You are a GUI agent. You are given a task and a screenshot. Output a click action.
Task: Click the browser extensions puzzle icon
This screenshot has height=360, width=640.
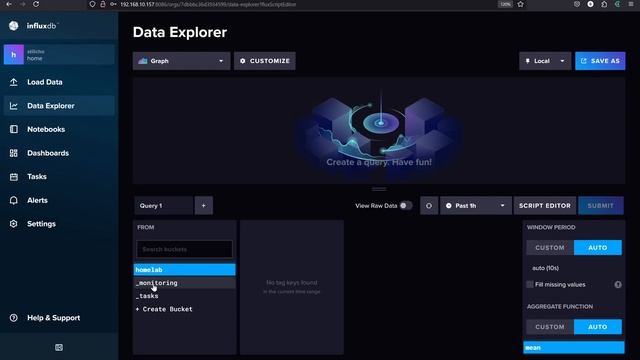point(604,4)
